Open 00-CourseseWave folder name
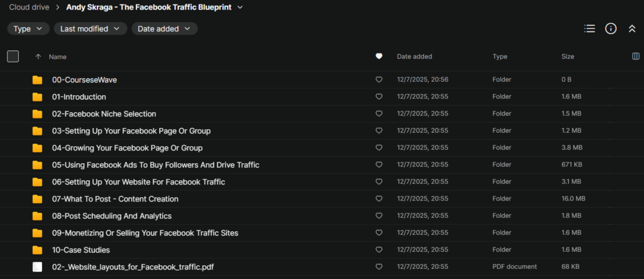 coord(84,80)
